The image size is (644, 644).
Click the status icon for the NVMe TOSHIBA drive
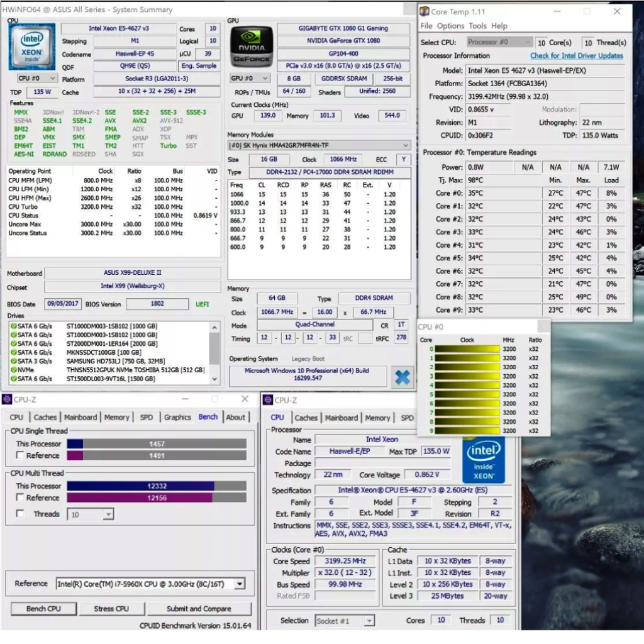tap(14, 370)
